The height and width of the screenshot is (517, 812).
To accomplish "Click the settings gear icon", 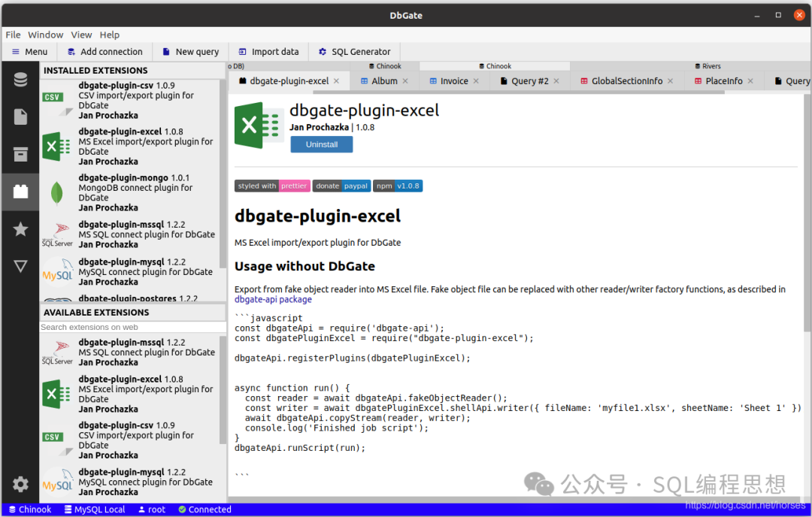I will coord(20,484).
